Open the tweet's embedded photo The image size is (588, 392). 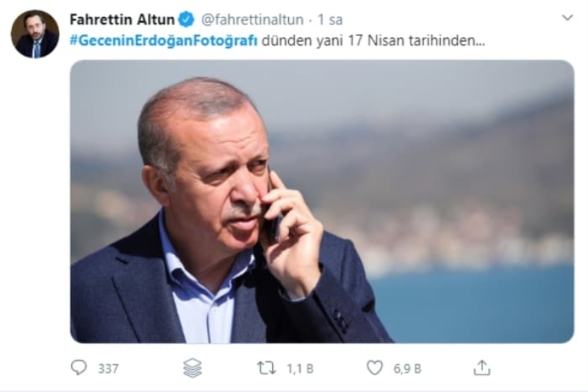[322, 202]
